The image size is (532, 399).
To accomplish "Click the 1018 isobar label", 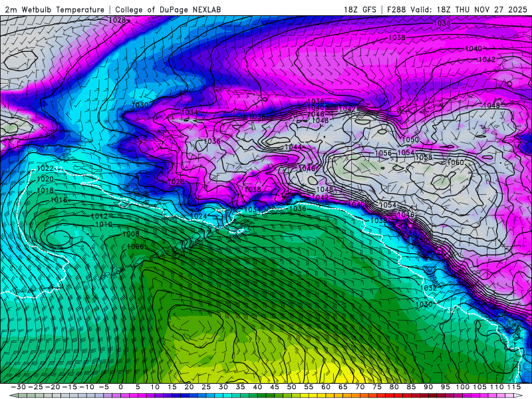I will tap(45, 191).
